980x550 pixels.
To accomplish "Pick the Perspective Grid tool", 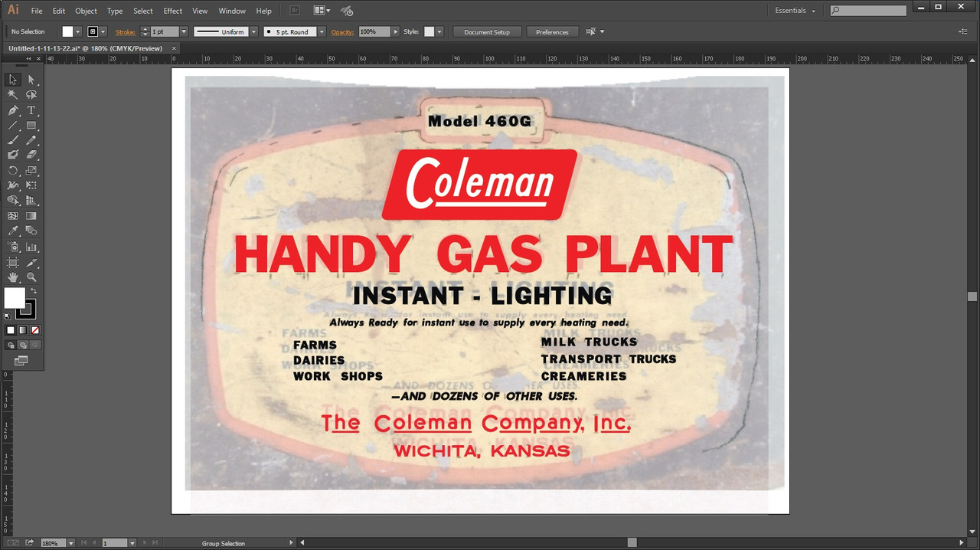I will click(x=31, y=201).
